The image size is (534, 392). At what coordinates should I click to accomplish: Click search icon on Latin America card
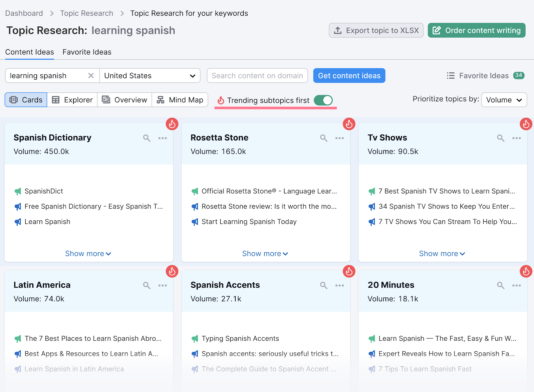147,285
